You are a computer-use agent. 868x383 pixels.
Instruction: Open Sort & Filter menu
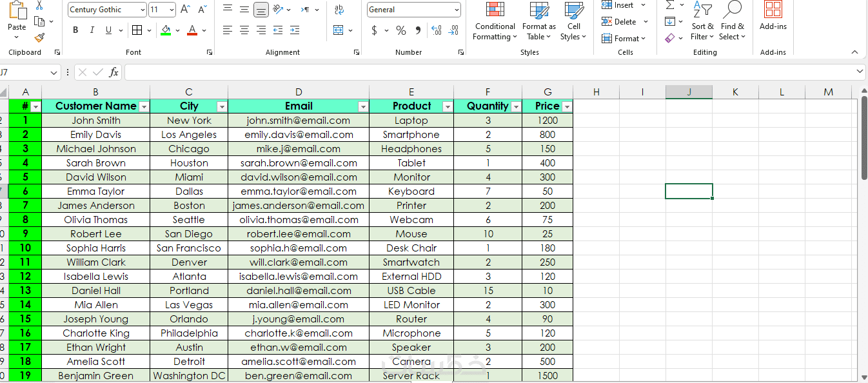[x=702, y=21]
